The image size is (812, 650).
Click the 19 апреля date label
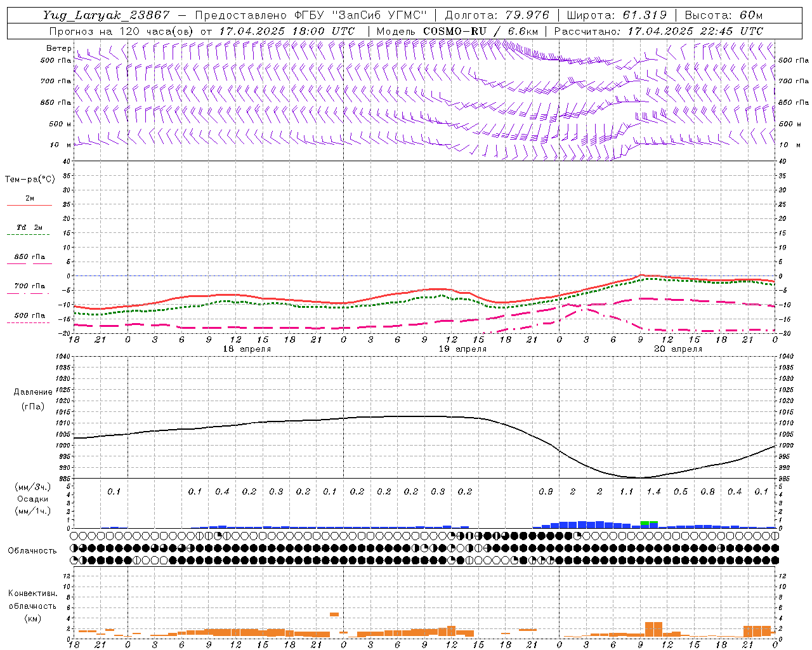tap(462, 349)
